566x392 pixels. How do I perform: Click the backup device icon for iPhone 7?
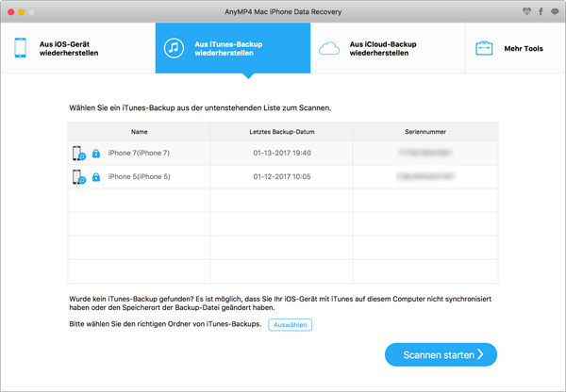point(78,154)
